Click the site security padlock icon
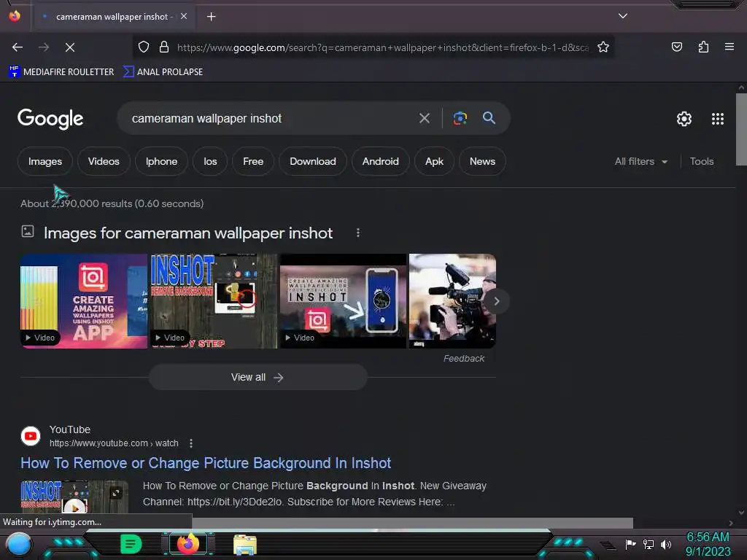 click(x=164, y=47)
